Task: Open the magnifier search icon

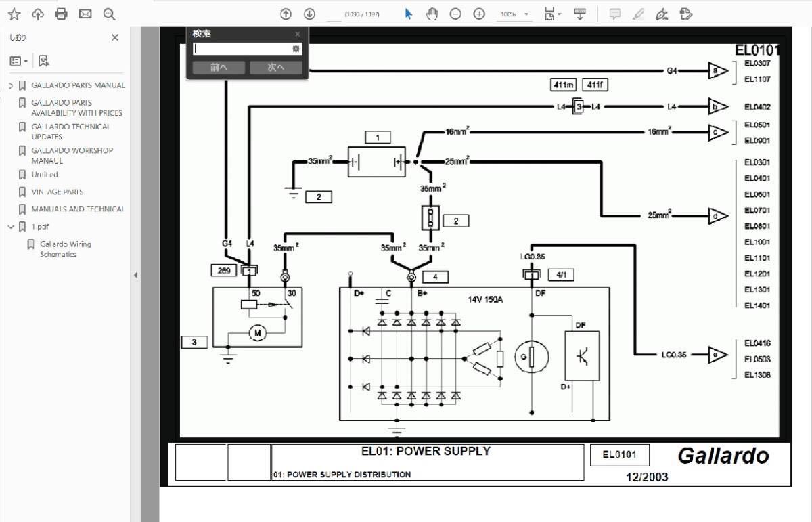Action: tap(109, 14)
